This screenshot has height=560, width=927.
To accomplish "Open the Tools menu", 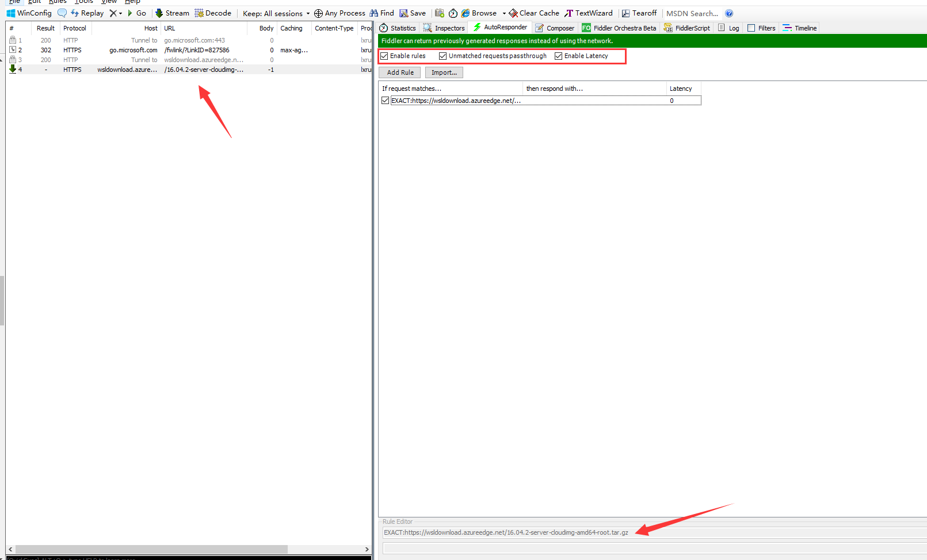I will coord(83,2).
